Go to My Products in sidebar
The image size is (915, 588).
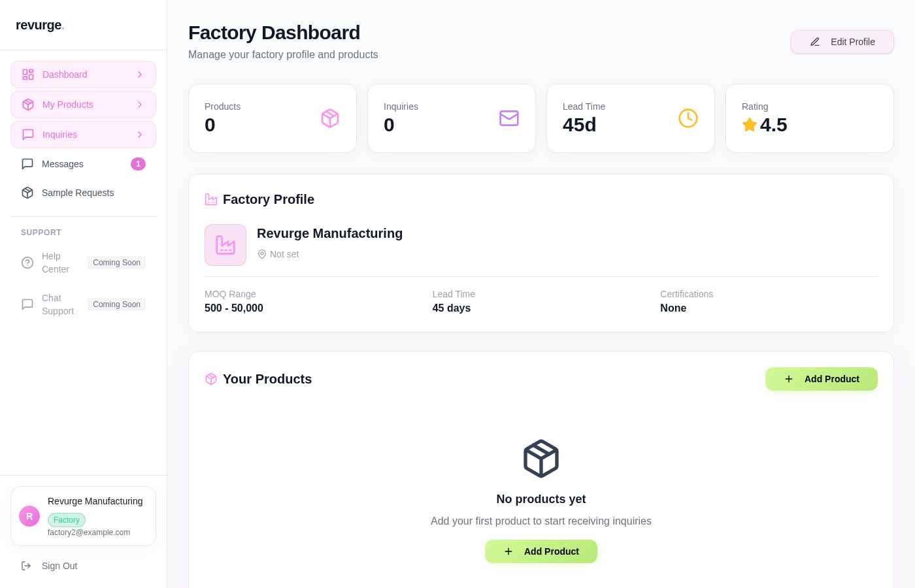(83, 105)
